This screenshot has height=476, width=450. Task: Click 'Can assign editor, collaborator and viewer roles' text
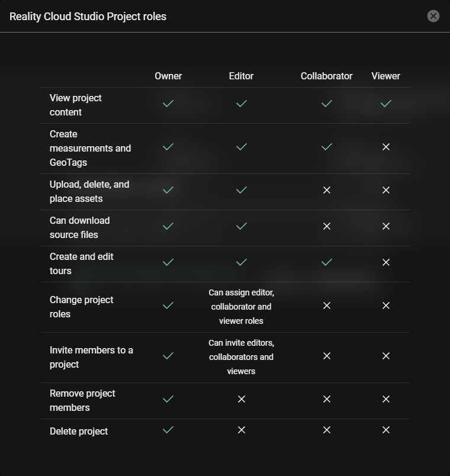click(241, 306)
